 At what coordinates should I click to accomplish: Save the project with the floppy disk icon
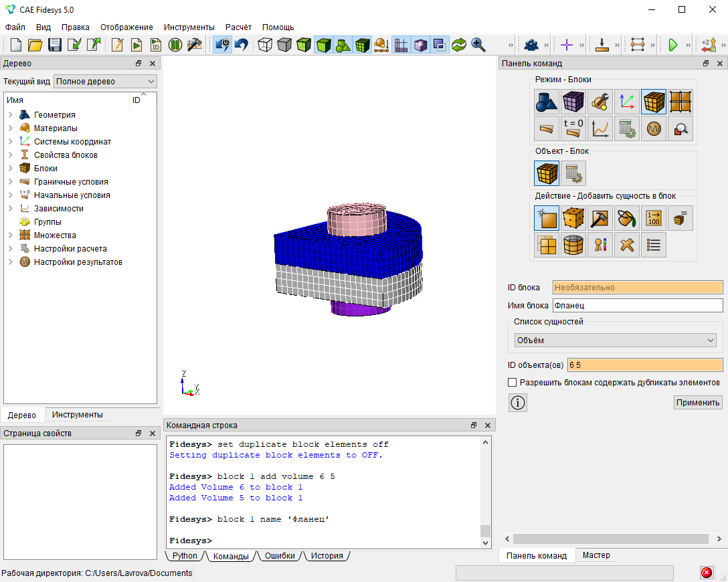(55, 45)
